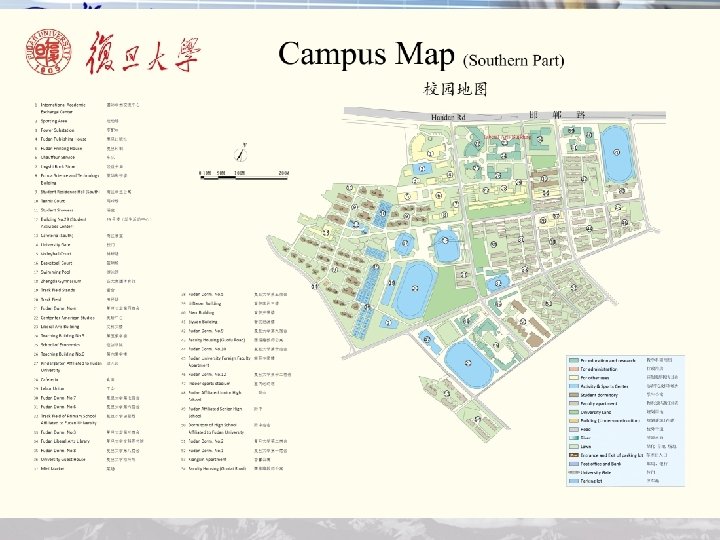Select index entry 'Basketball Court'
This screenshot has width=720, height=540.
[56, 263]
